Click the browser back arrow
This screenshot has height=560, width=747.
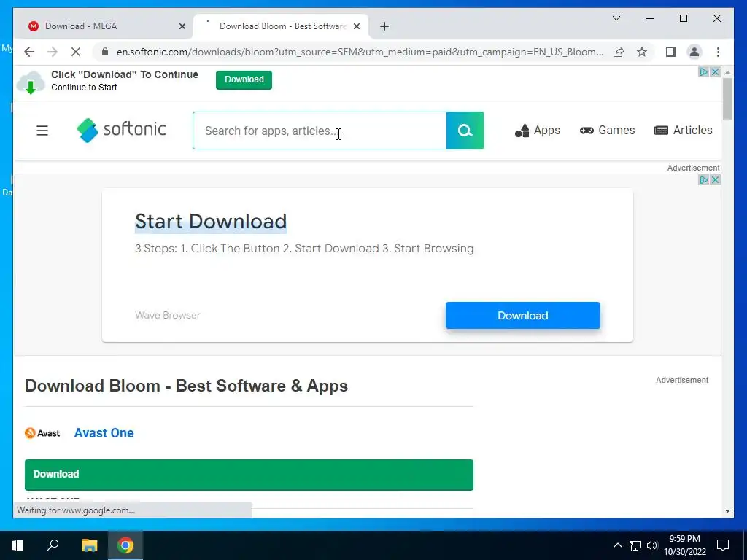(29, 52)
